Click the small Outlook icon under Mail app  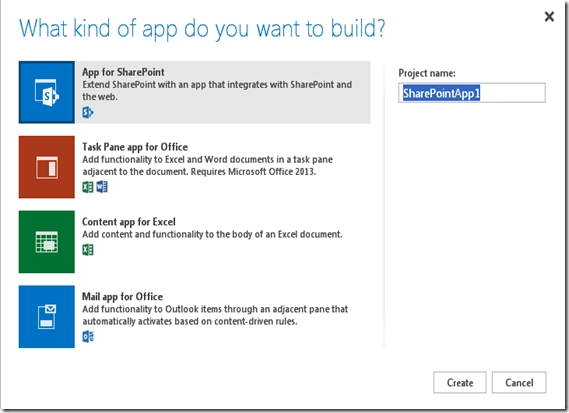pos(88,336)
